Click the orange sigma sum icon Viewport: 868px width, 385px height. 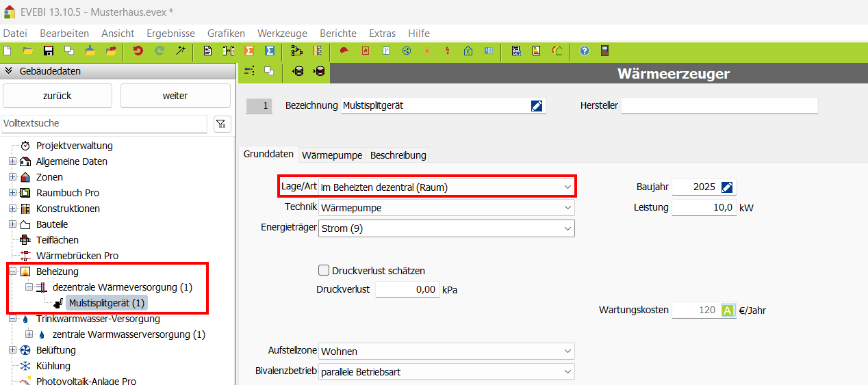pyautogui.click(x=250, y=51)
